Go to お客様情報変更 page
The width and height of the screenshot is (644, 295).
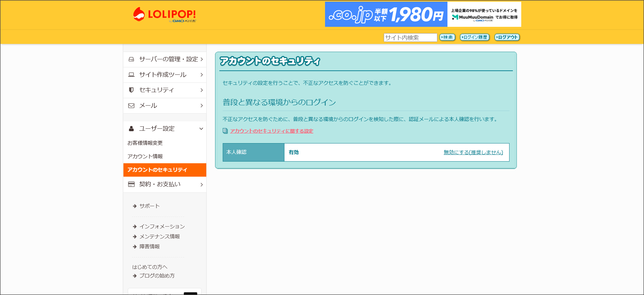point(145,143)
